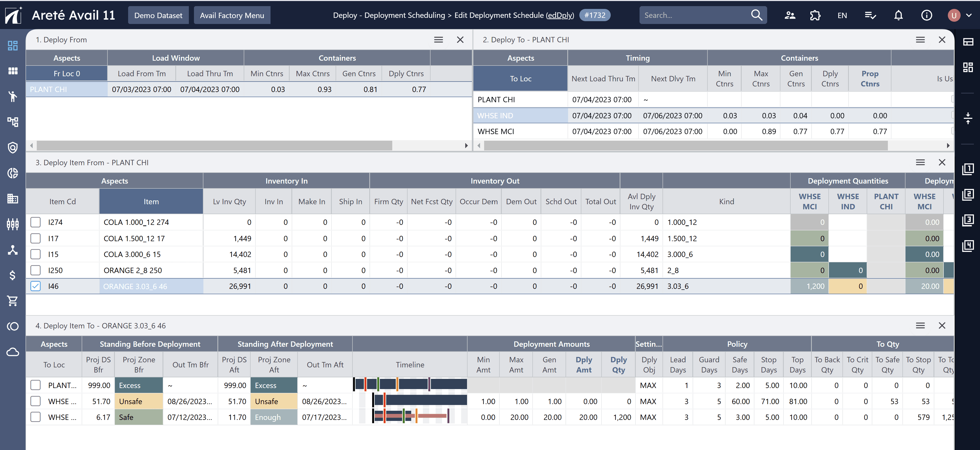Select layout panel 3 icon on right
980x450 pixels.
click(968, 220)
